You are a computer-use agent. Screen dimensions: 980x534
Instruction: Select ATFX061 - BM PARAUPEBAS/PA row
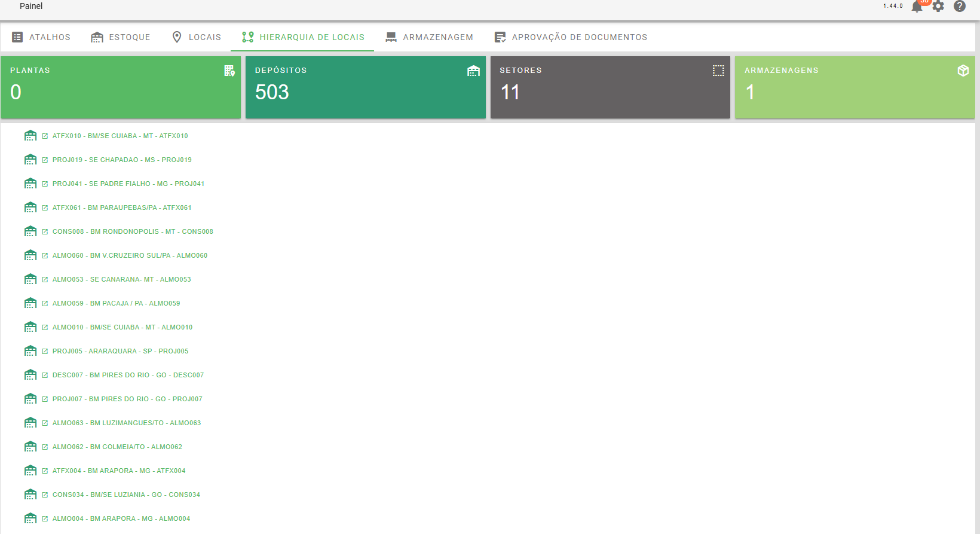pyautogui.click(x=122, y=208)
